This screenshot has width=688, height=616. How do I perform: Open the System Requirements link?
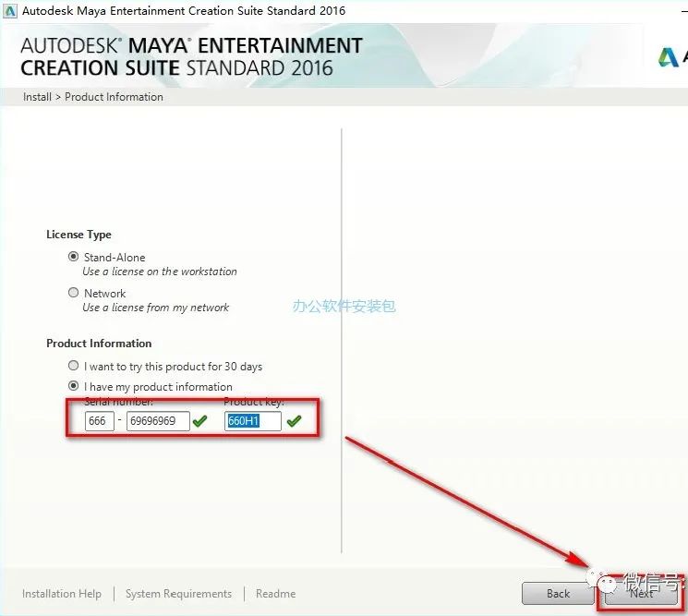coord(178,594)
